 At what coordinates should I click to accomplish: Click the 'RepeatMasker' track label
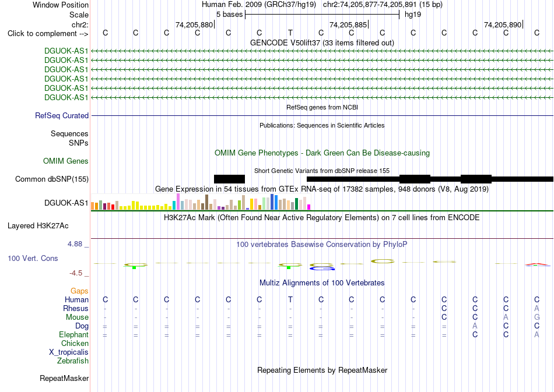(x=64, y=378)
